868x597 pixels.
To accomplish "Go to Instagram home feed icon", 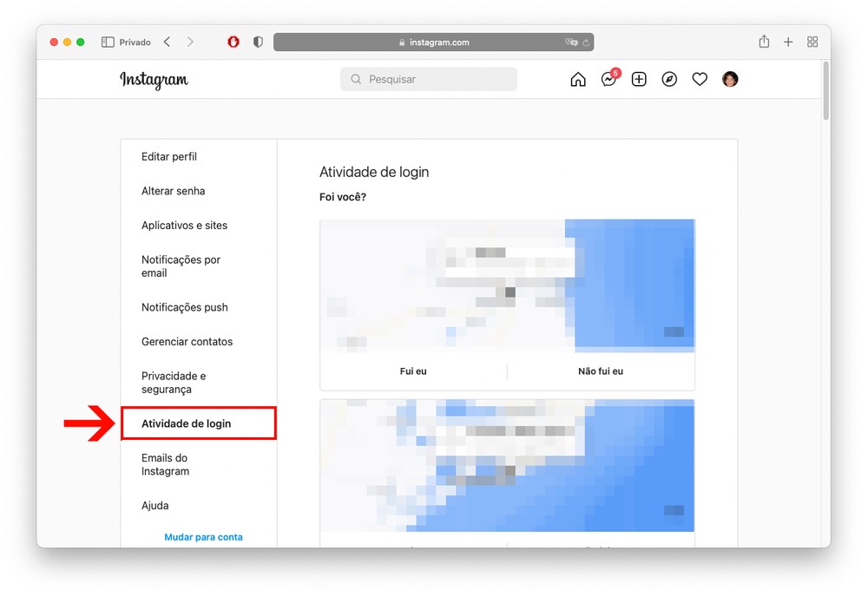I will pos(578,80).
